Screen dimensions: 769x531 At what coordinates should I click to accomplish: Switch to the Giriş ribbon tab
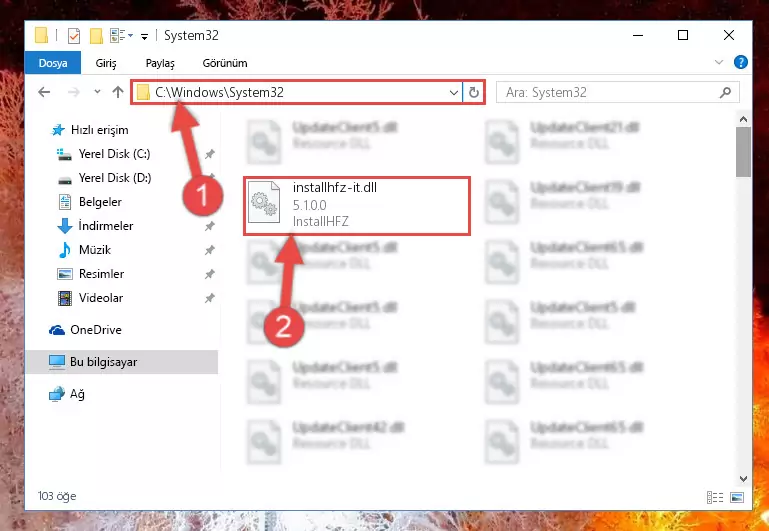click(x=106, y=63)
